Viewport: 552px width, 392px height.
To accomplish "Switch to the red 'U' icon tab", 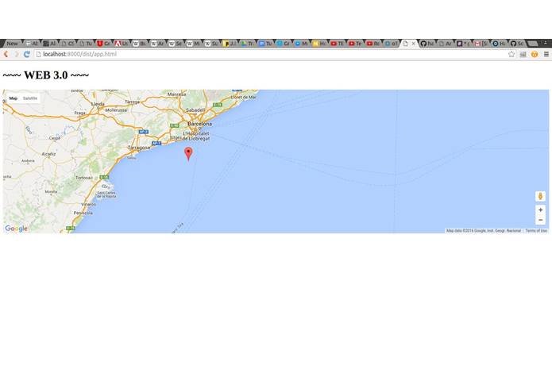I will point(103,44).
